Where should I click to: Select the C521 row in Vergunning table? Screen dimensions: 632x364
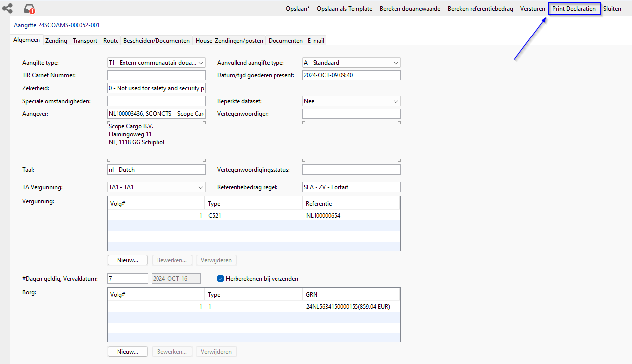(253, 216)
